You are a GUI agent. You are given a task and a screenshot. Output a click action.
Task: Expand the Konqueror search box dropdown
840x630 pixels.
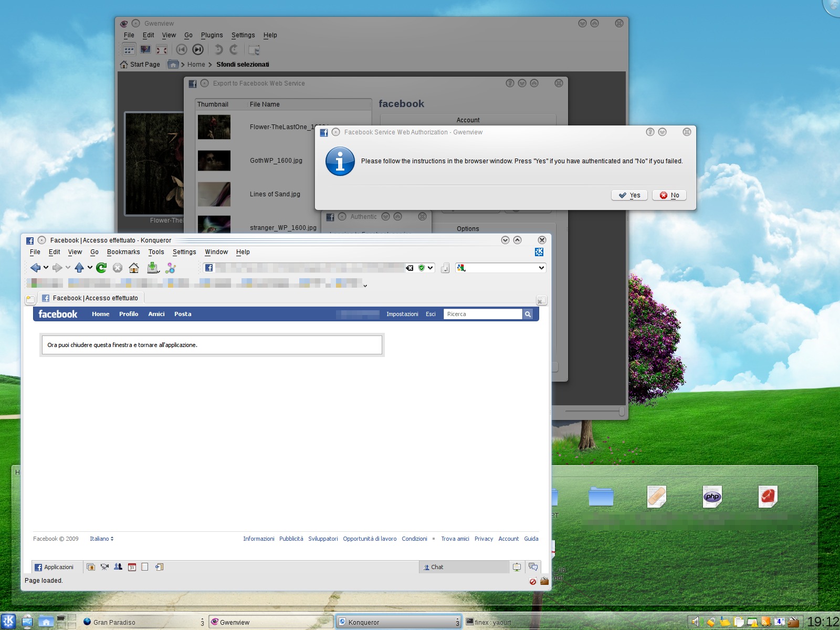(541, 268)
